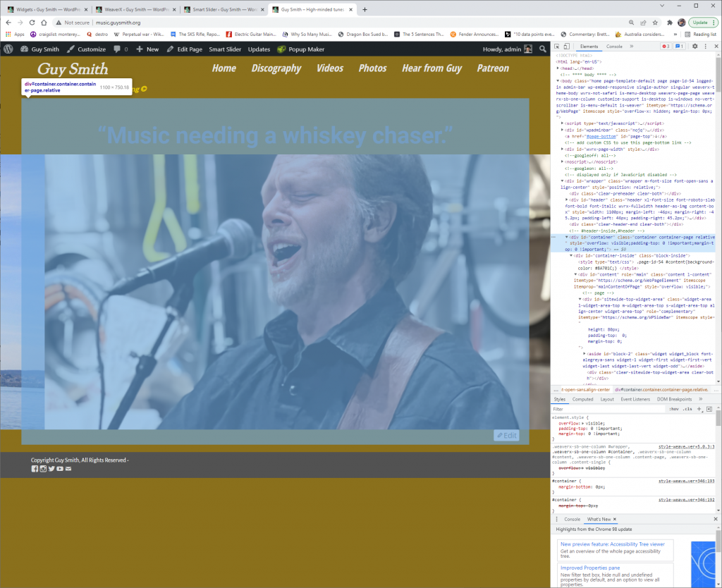The height and width of the screenshot is (588, 722).
Task: Open DevTools settings gear
Action: (695, 47)
